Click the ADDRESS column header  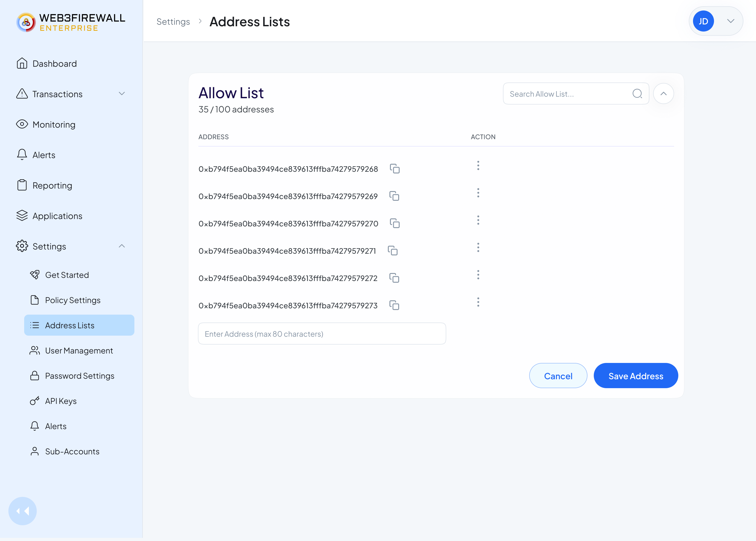[x=213, y=137]
